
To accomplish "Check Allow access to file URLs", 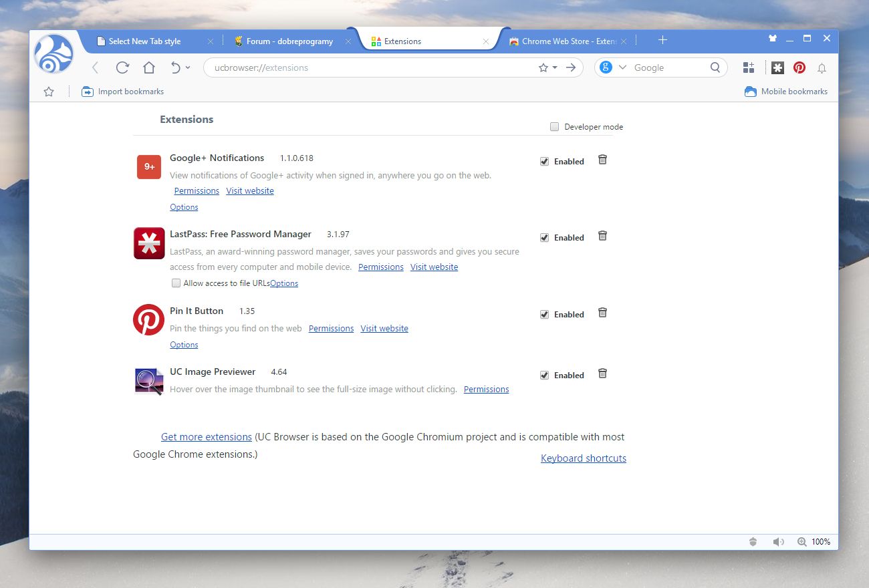I will (176, 283).
